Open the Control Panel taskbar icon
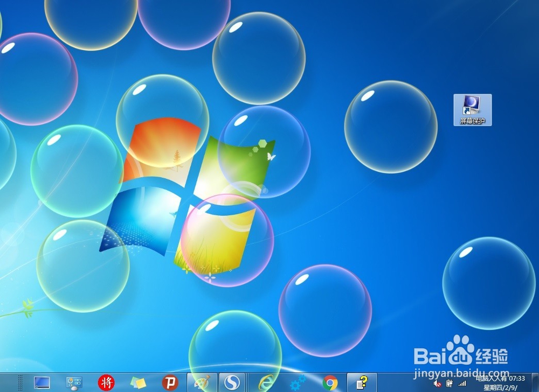The height and width of the screenshot is (392, 539). pos(74,383)
